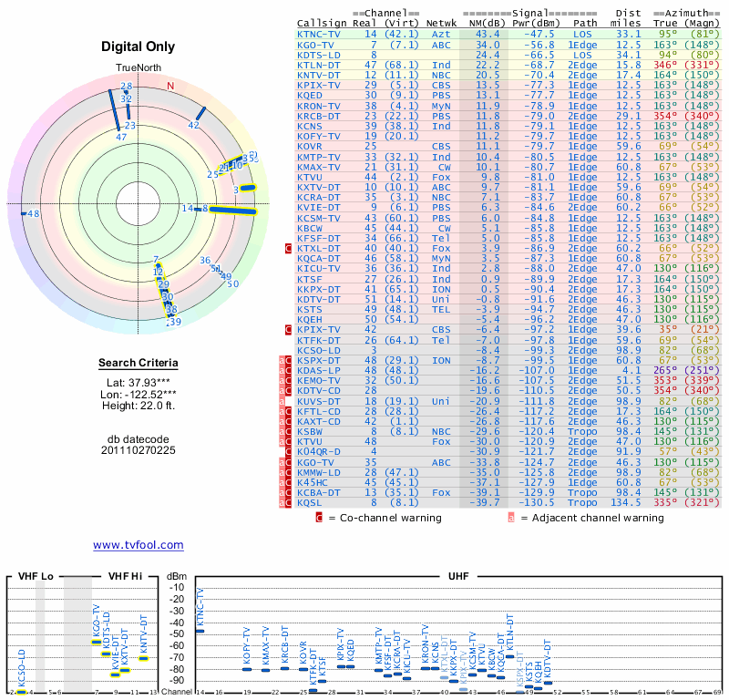Select callsign KCRA-DT in the table
Image resolution: width=729 pixels, height=700 pixels.
pyautogui.click(x=319, y=197)
